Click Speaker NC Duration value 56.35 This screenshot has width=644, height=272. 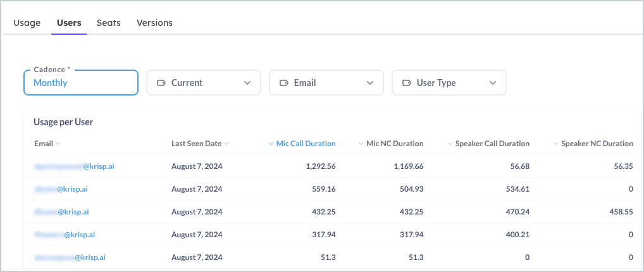tap(622, 166)
